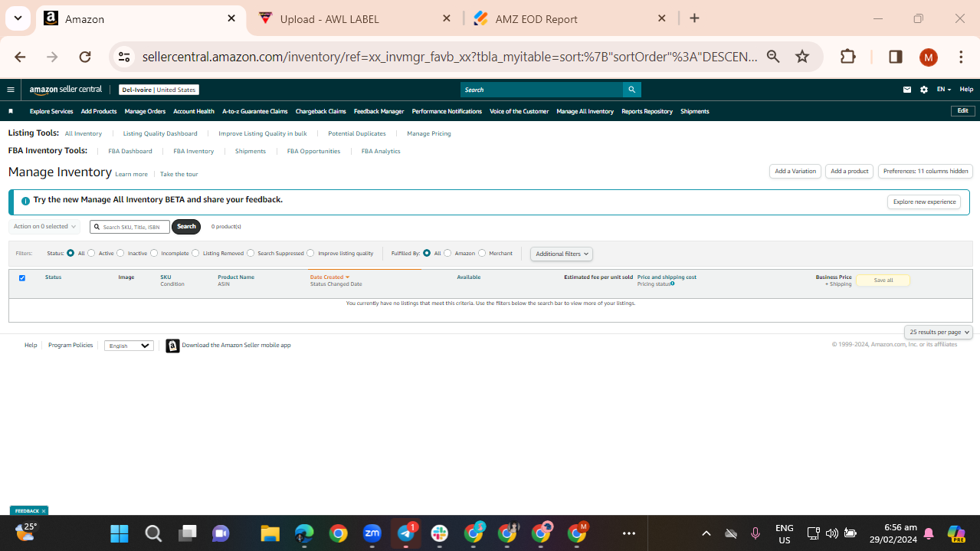This screenshot has height=551, width=980.
Task: Click Explore new experience button
Action: click(x=924, y=202)
